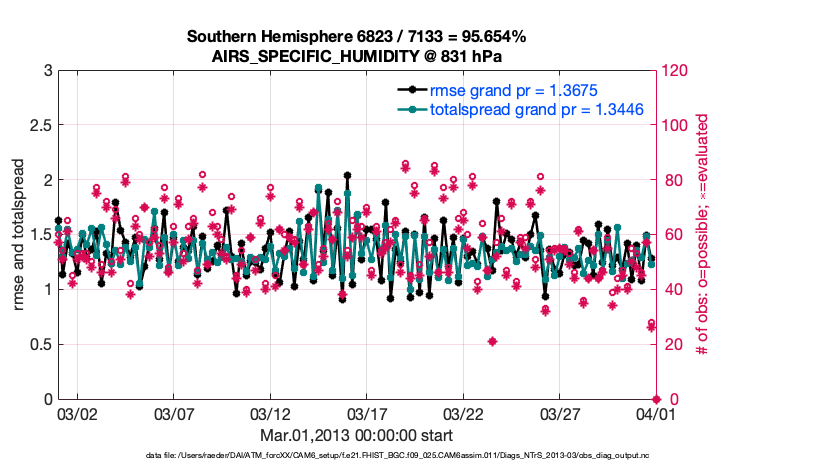
Task: Click the 2.5 tick on the left axis
Action: click(40, 125)
